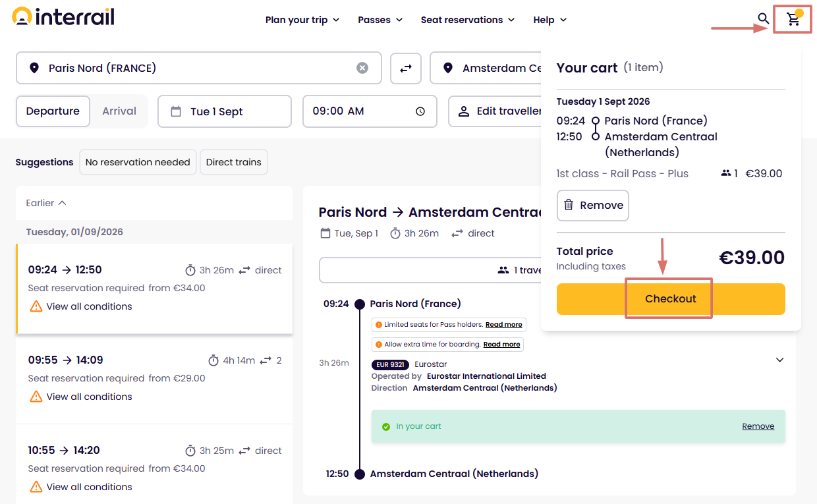Click the Amsterdam destination field

(486, 68)
